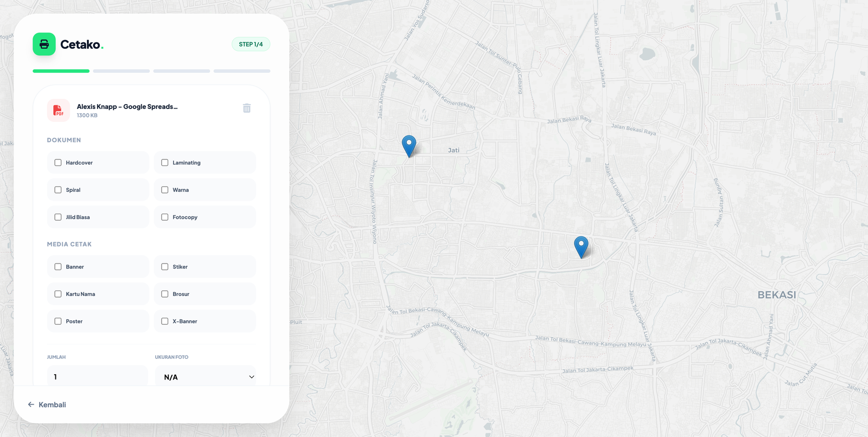Select the Stiker media checkbox

point(165,267)
